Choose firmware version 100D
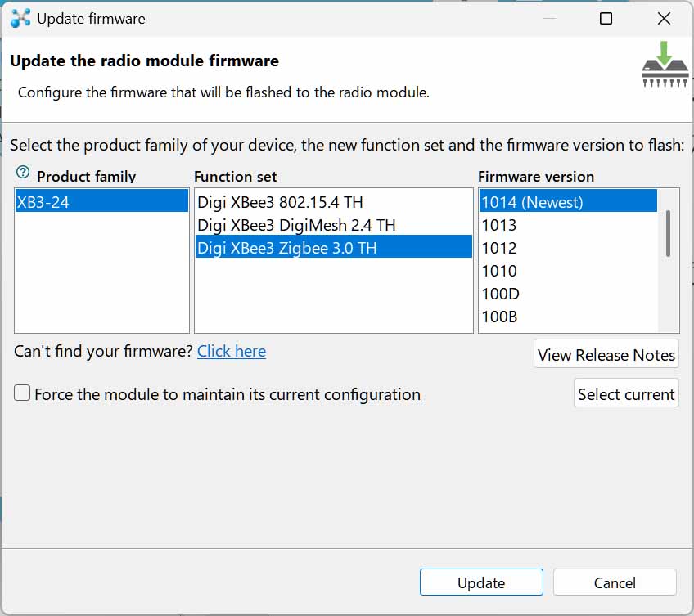Image resolution: width=694 pixels, height=616 pixels. 568,294
